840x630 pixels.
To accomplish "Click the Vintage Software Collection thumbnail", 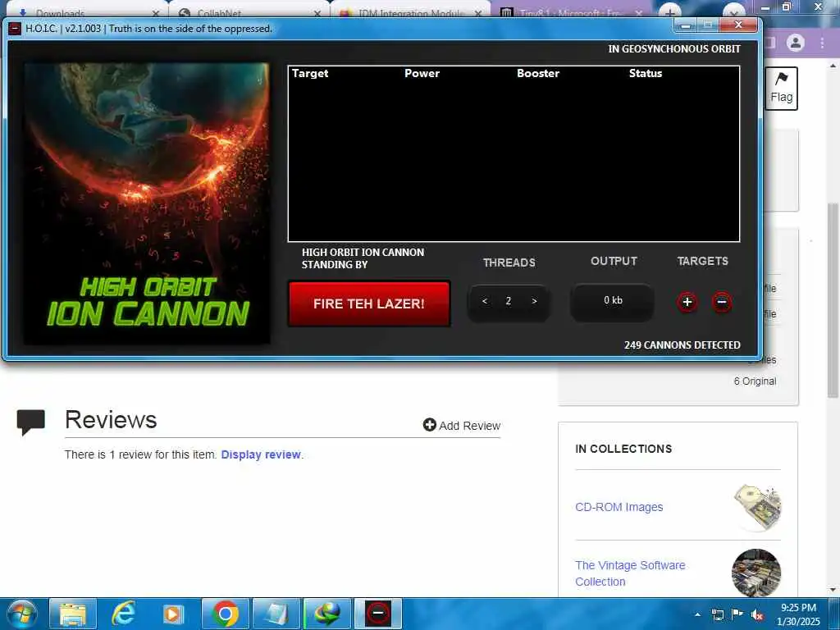I will coord(756,572).
